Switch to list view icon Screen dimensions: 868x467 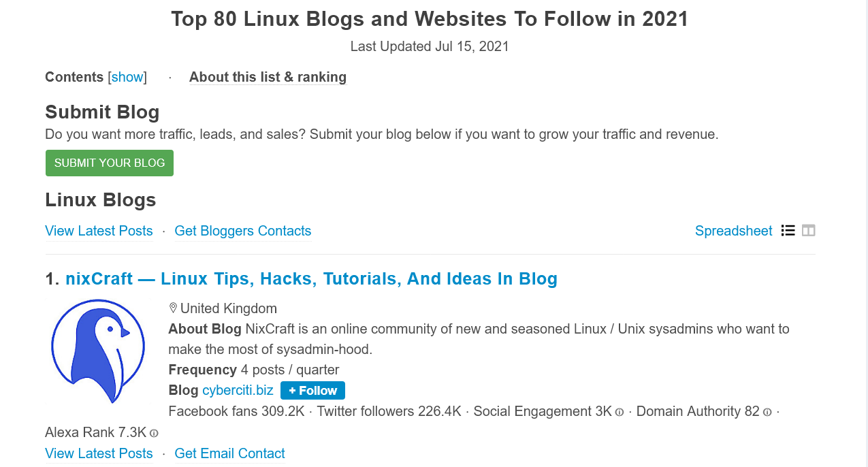point(788,230)
